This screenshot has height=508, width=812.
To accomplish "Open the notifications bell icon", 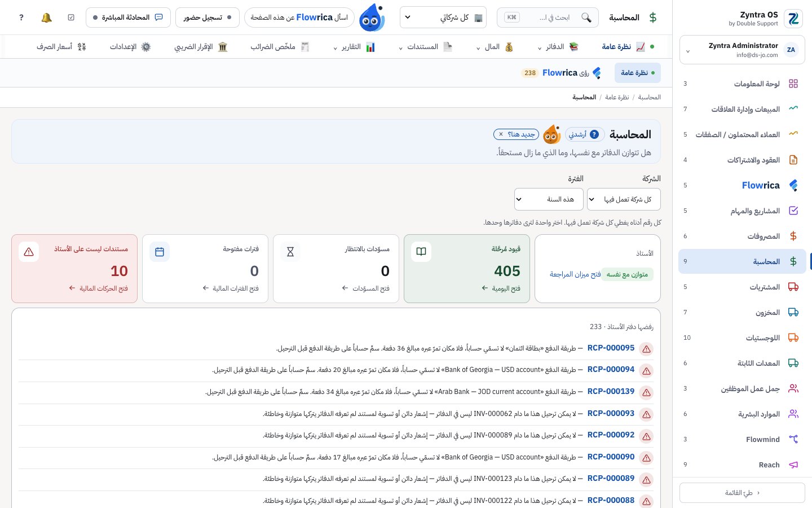I will [x=46, y=17].
